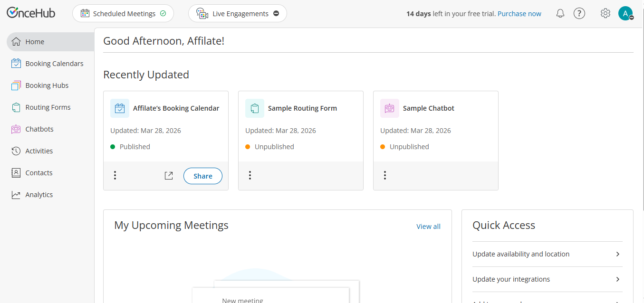The image size is (644, 303).
Task: Click the Quick Access heading
Action: pyautogui.click(x=504, y=225)
